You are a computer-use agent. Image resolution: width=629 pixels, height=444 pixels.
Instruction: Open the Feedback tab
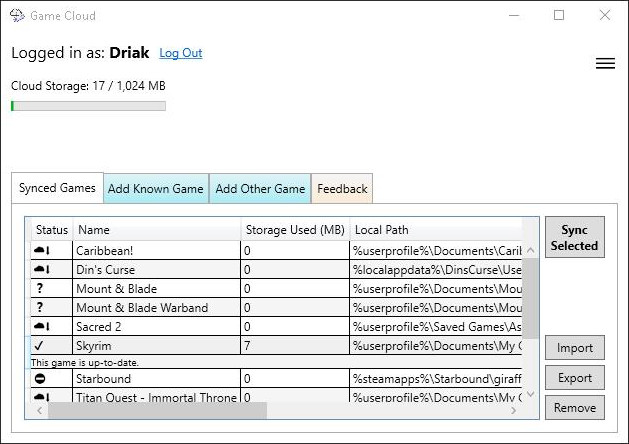click(342, 189)
